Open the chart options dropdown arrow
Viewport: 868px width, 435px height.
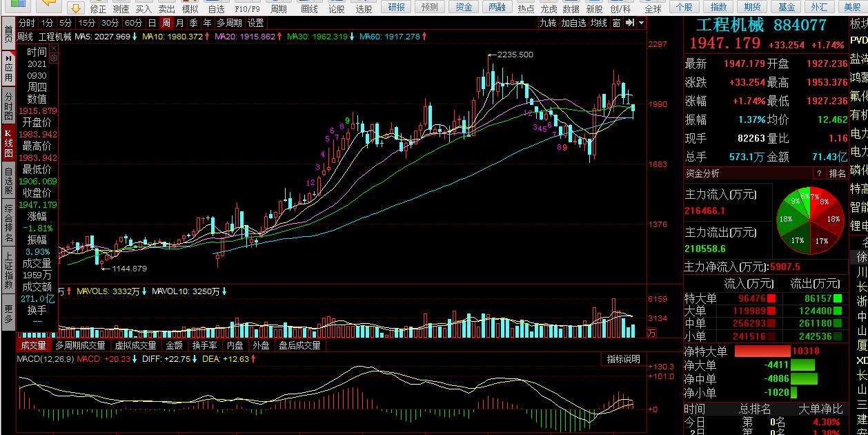click(x=642, y=23)
